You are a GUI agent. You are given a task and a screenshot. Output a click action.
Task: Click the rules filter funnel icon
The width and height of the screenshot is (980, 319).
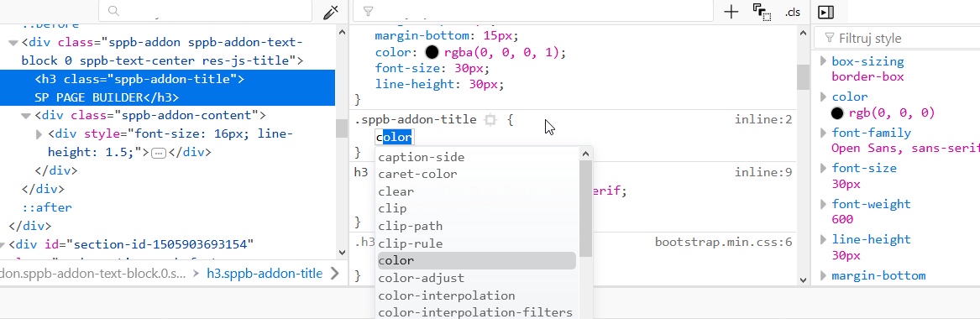point(368,11)
